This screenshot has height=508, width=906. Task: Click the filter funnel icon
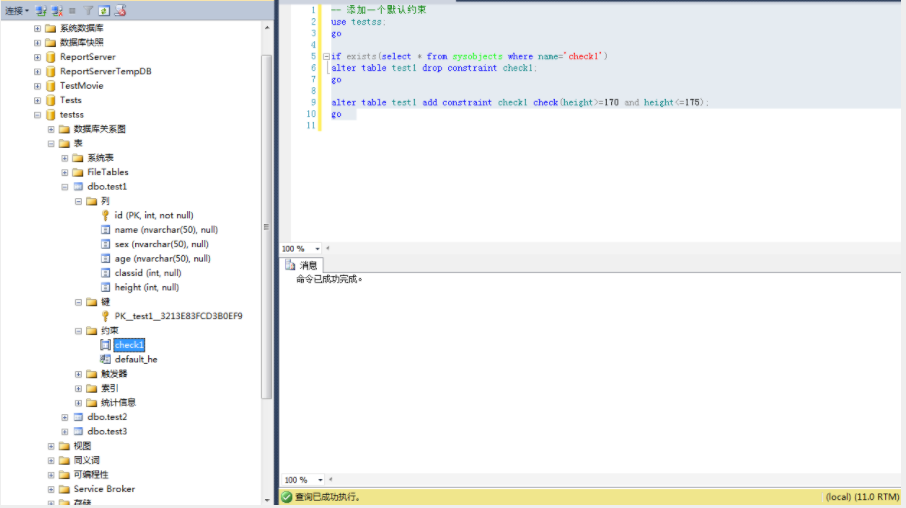[x=88, y=10]
